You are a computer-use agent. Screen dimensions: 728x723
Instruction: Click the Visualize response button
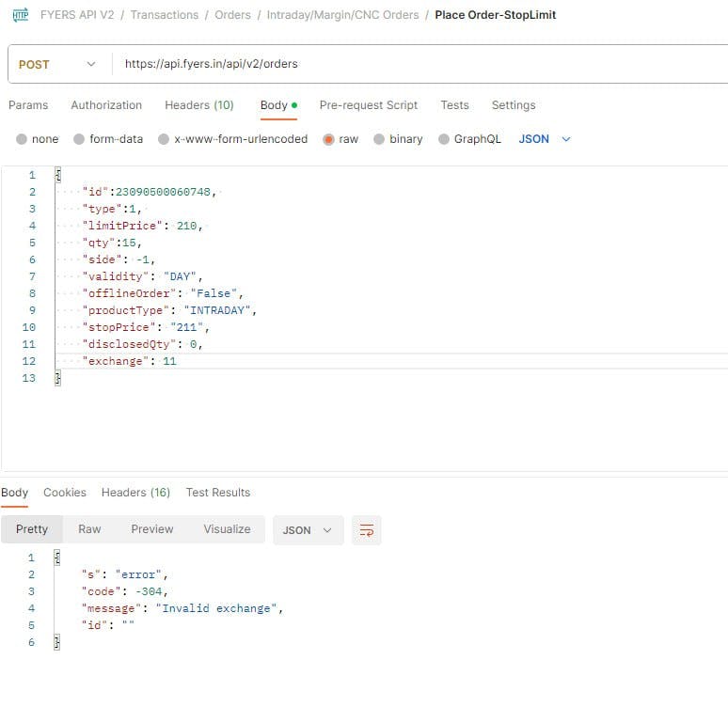pyautogui.click(x=227, y=529)
